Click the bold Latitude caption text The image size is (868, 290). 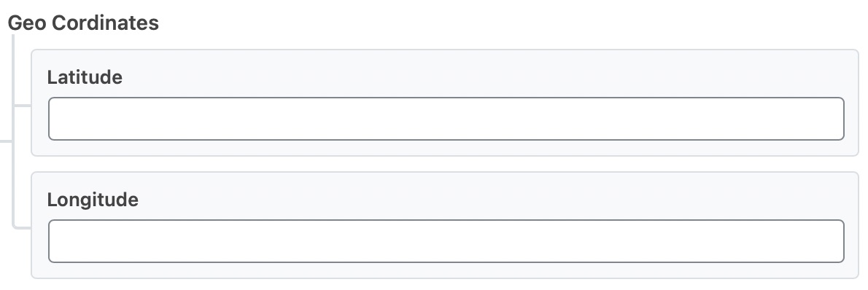(x=85, y=77)
